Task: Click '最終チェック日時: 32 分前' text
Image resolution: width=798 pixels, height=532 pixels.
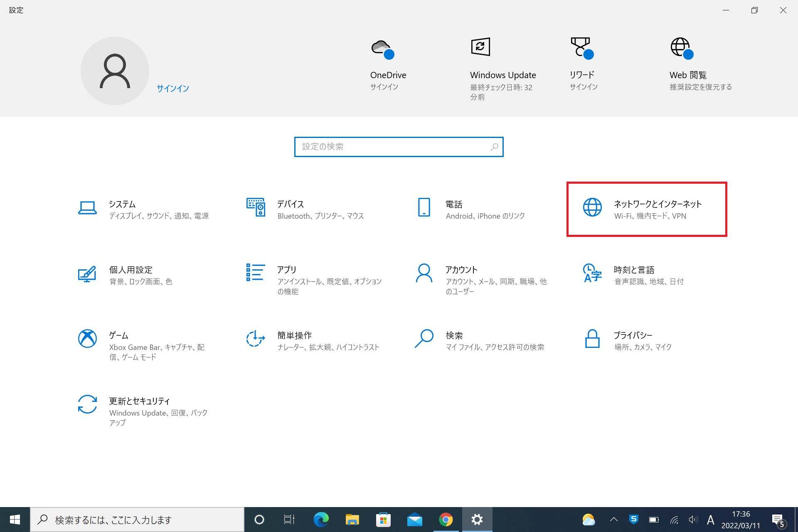Action: pos(501,92)
